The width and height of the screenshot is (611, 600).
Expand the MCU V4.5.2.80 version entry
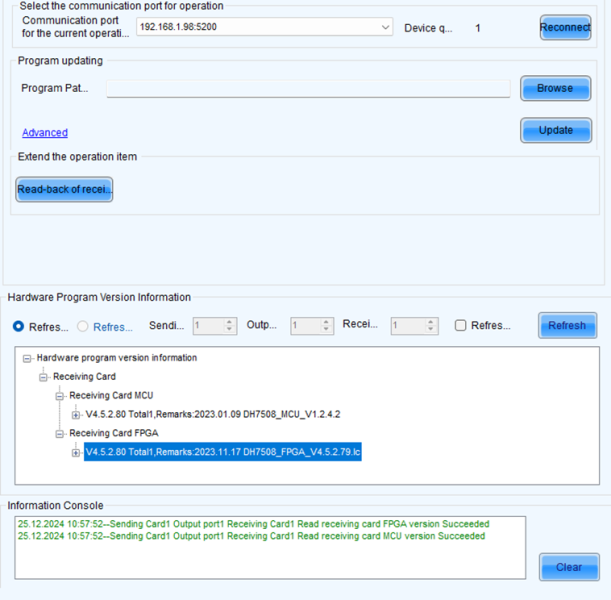[76, 415]
